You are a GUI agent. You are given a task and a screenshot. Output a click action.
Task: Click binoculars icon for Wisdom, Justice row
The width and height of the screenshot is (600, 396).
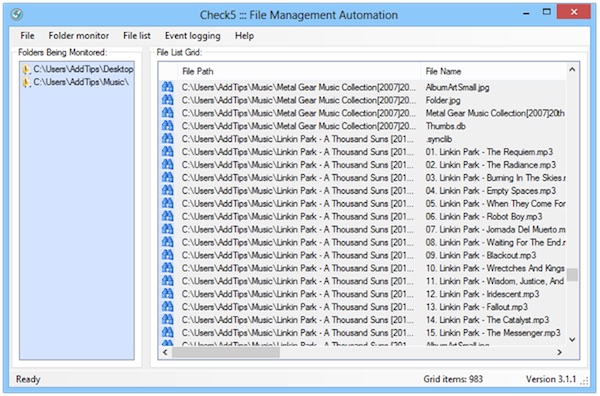[167, 281]
